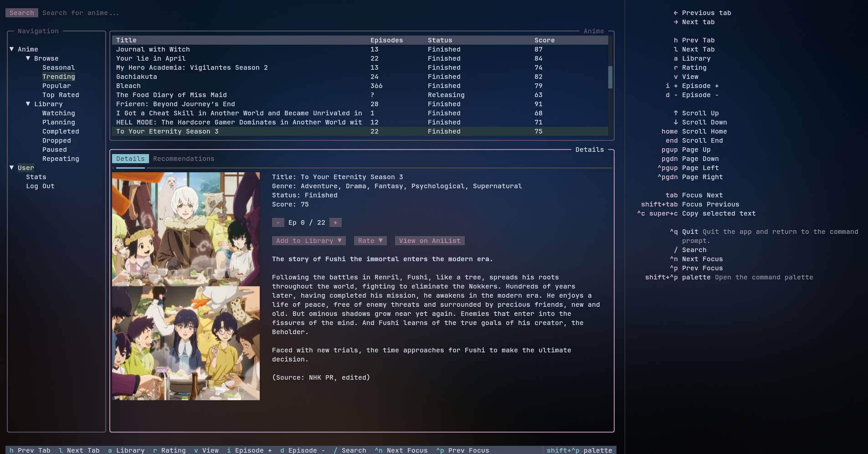The width and height of the screenshot is (868, 454).
Task: Click View on AniList
Action: (429, 241)
